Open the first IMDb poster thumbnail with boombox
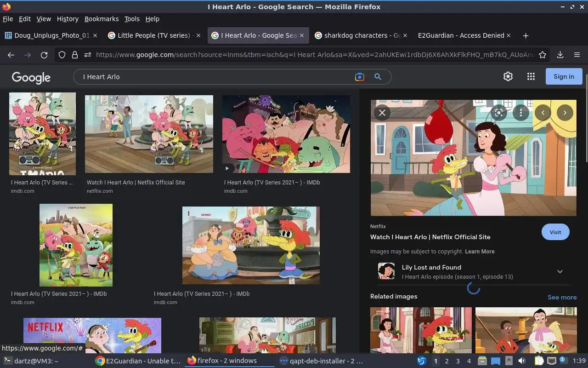Image resolution: width=588 pixels, height=368 pixels. click(42, 133)
